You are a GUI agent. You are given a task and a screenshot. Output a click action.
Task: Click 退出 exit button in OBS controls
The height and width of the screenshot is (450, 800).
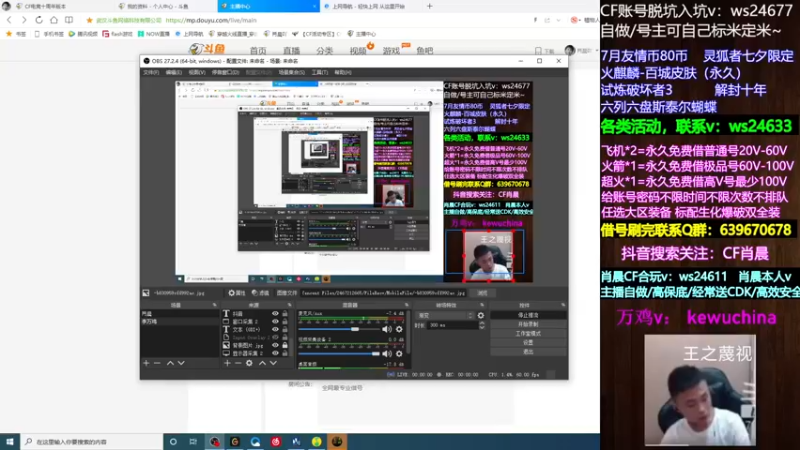pos(528,352)
